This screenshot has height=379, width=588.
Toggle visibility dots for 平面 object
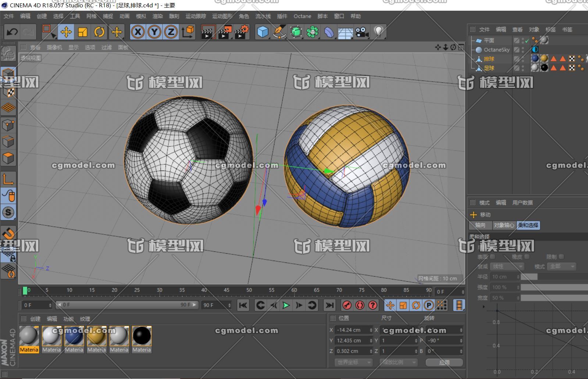[x=523, y=40]
